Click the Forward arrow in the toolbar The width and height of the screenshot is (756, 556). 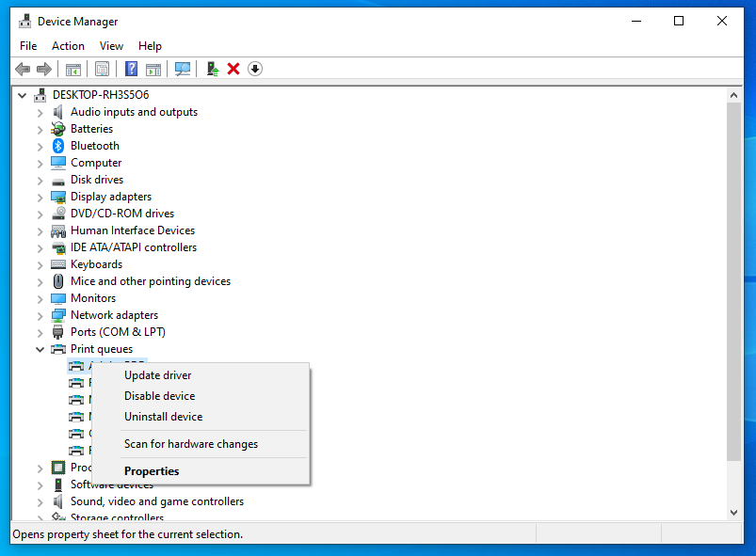click(44, 69)
